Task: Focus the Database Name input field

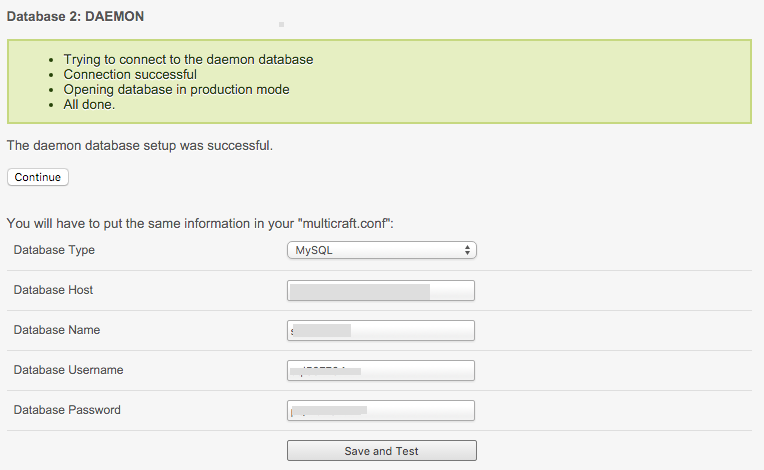Action: [x=380, y=331]
